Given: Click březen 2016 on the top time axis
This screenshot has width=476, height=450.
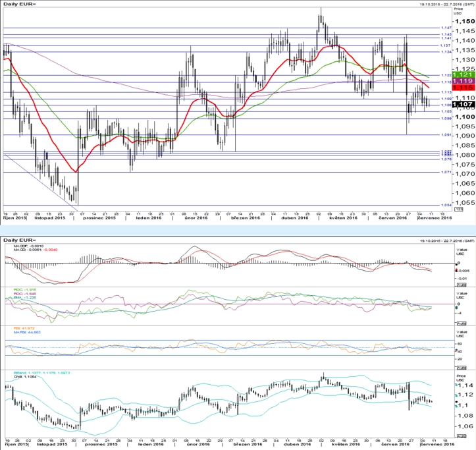Looking at the screenshot, I should 246,218.
